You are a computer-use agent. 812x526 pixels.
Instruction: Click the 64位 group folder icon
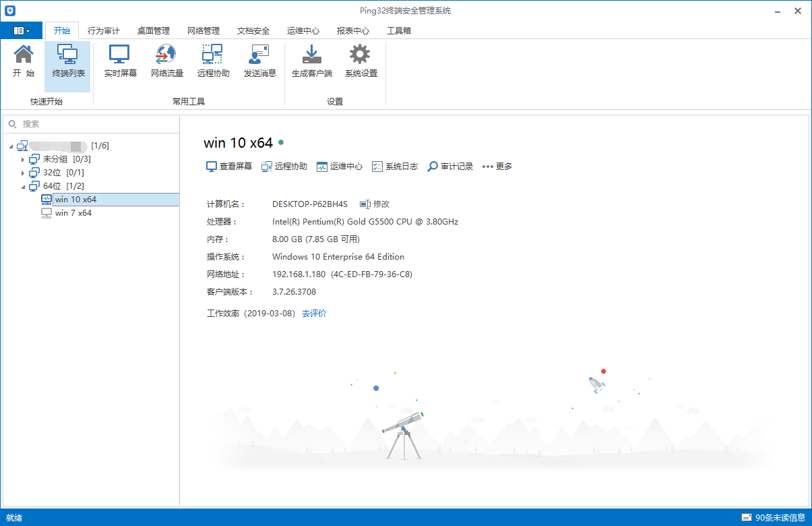pyautogui.click(x=34, y=186)
